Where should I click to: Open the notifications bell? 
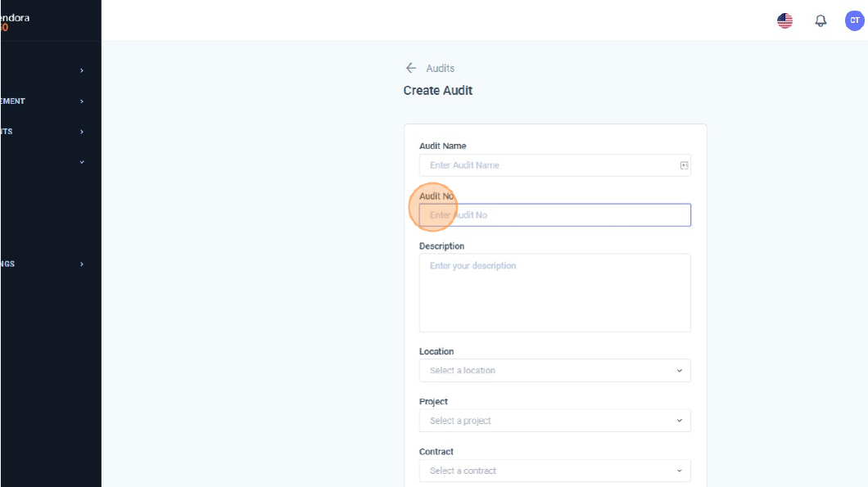(x=820, y=21)
